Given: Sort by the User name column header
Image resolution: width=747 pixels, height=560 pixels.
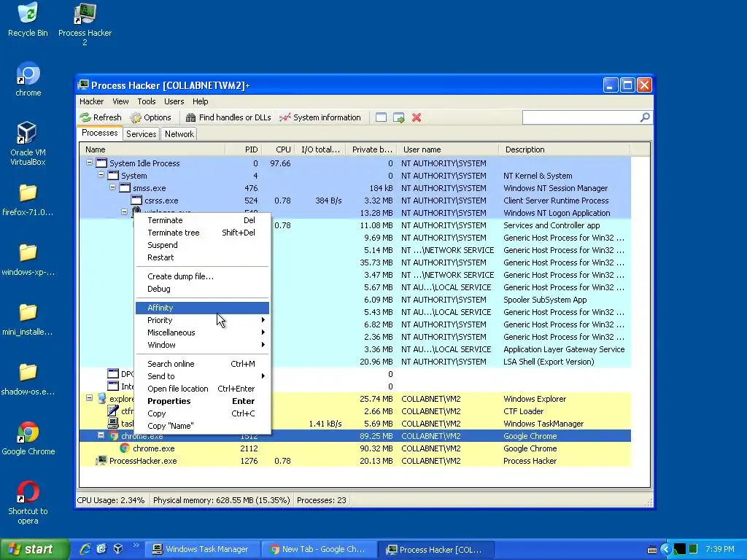Looking at the screenshot, I should click(x=448, y=149).
